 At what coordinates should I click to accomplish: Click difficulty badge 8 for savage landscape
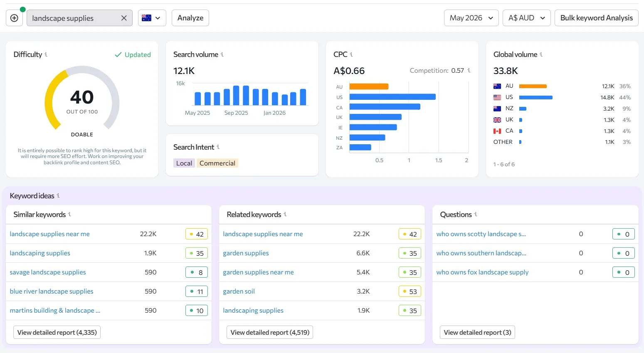[197, 272]
